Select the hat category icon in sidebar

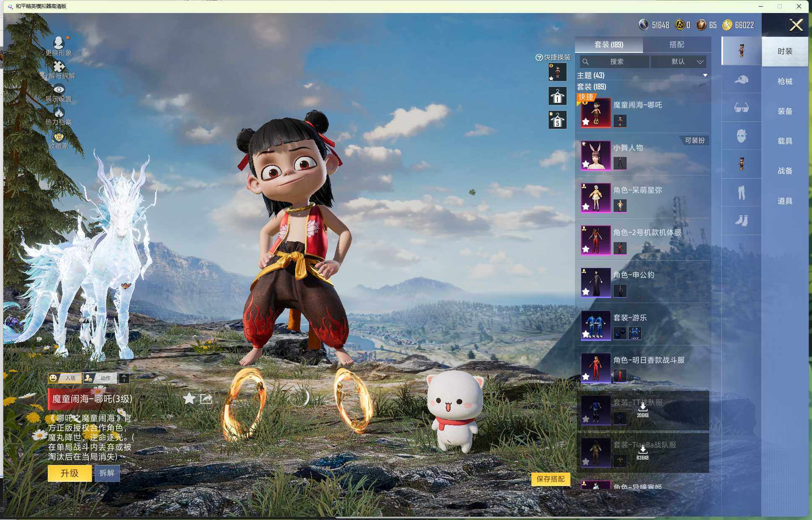coord(741,79)
